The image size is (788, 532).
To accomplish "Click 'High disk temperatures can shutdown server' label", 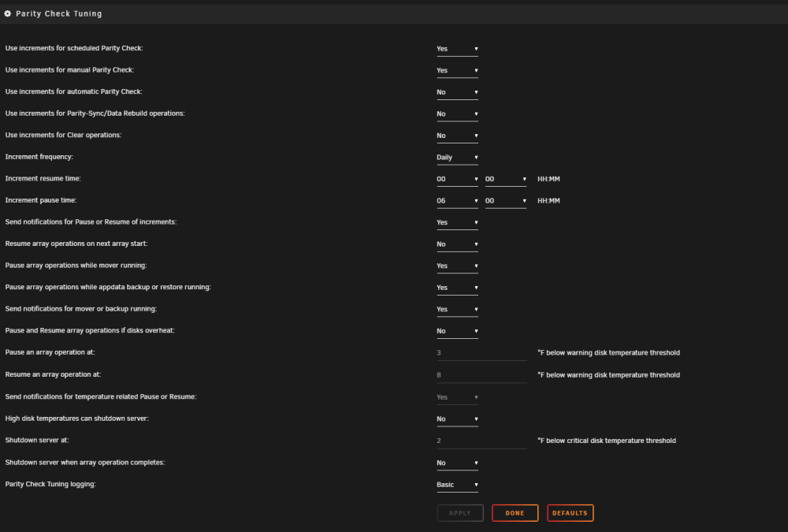I will pos(77,419).
